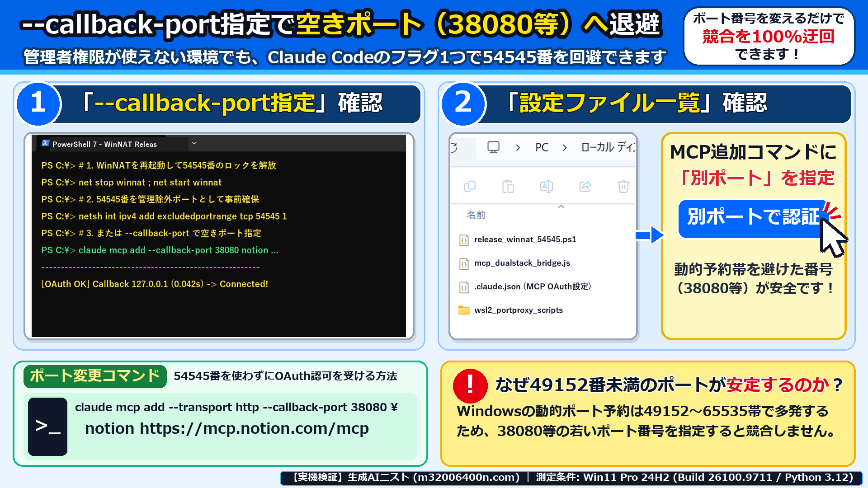868x488 pixels.
Task: Open the terminal new-tab dropdown chevron
Action: click(x=194, y=143)
